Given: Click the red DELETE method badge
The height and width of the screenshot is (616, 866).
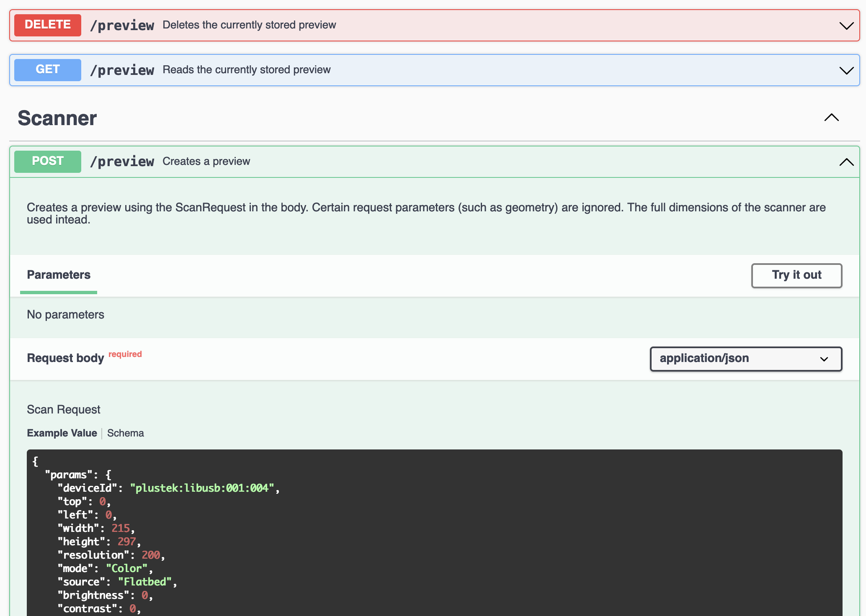Looking at the screenshot, I should tap(48, 25).
